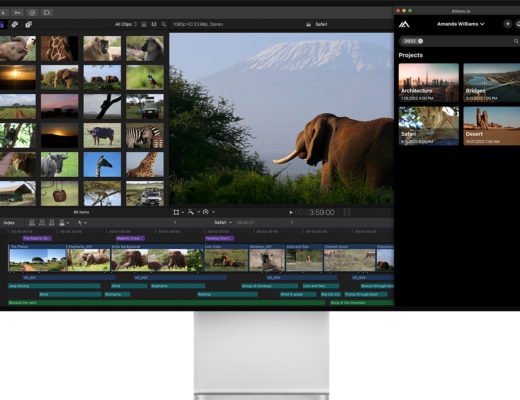Open the Amanda Williams account dropdown

(461, 24)
